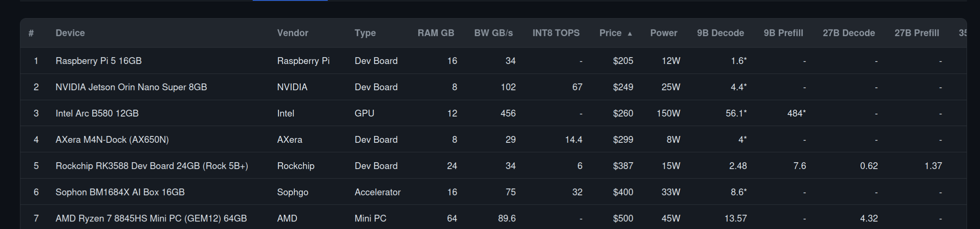
Task: Select AMD Ryzen 7 8845HS Mini PC row
Action: click(x=151, y=218)
